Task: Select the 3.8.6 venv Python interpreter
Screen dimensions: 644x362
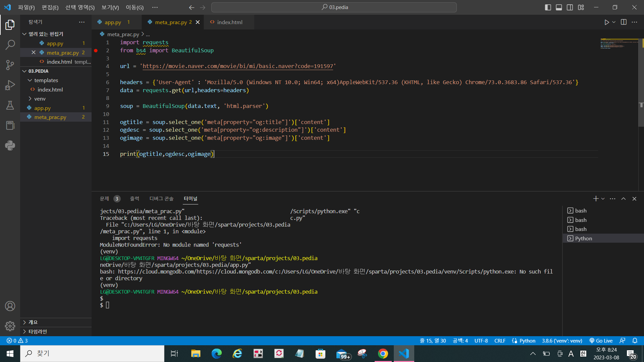Action: click(x=562, y=341)
